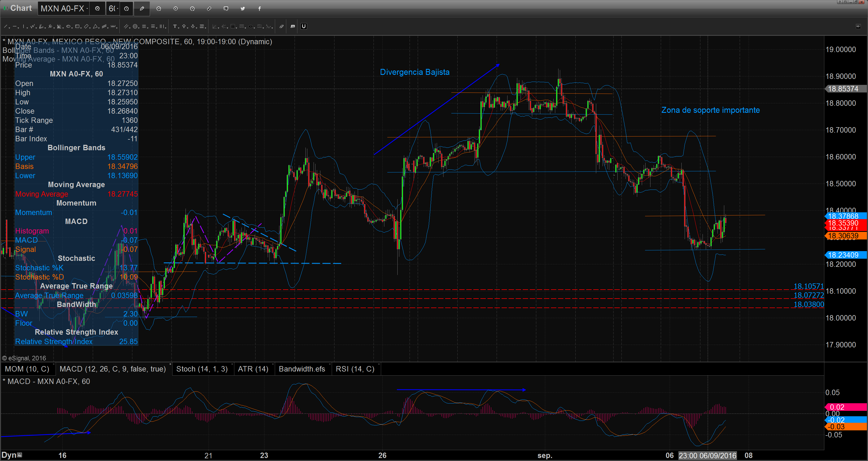Select the Fibonacci Circle tool
The height and width of the screenshot is (461, 868).
(135, 26)
